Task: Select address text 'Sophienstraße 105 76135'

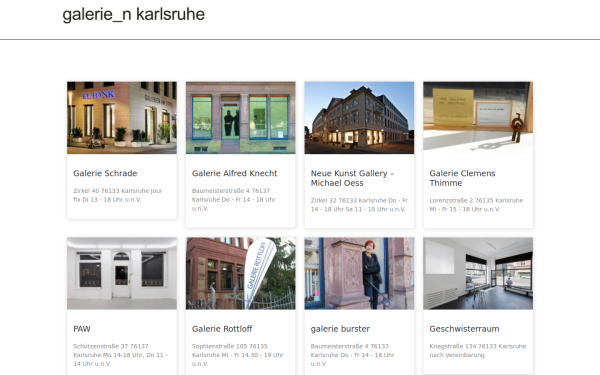Action: [x=230, y=346]
